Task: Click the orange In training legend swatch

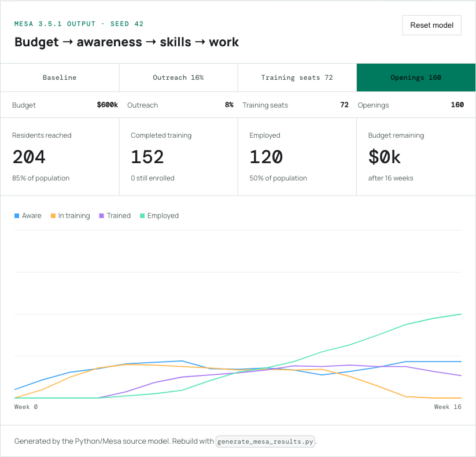Action: pos(53,216)
